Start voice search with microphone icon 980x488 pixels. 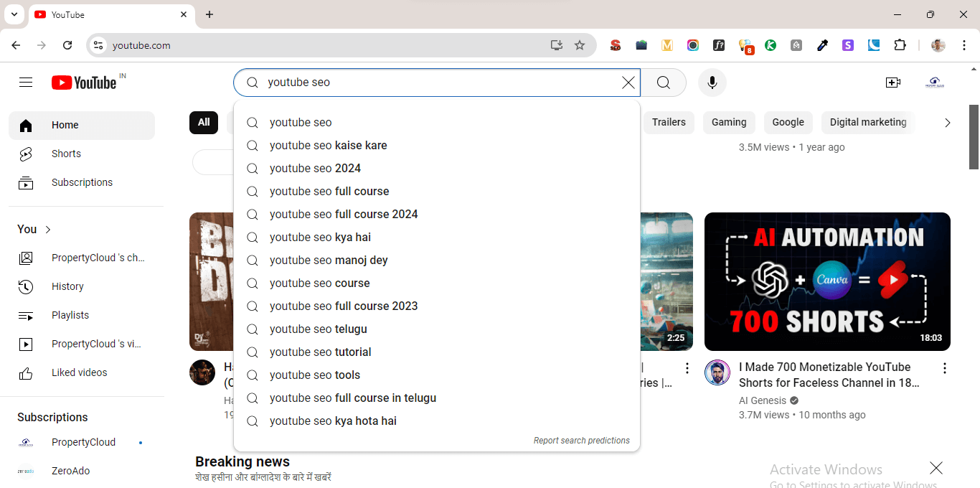click(712, 83)
